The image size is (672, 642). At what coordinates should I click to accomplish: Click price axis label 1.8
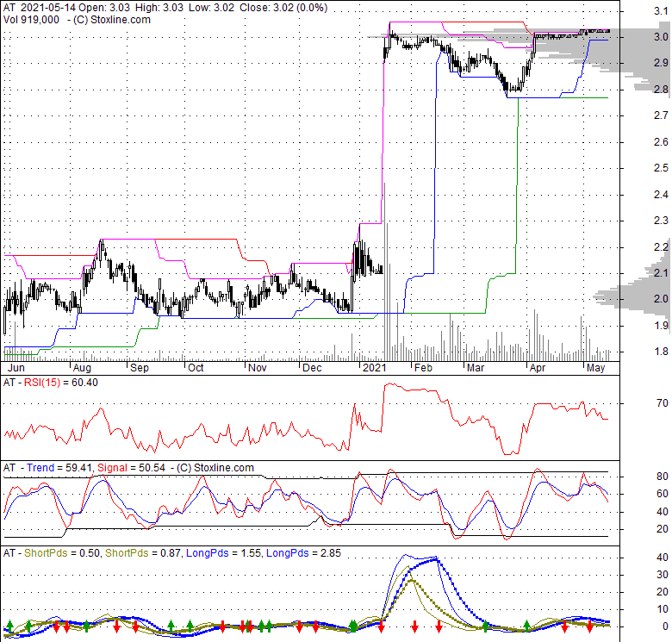662,352
